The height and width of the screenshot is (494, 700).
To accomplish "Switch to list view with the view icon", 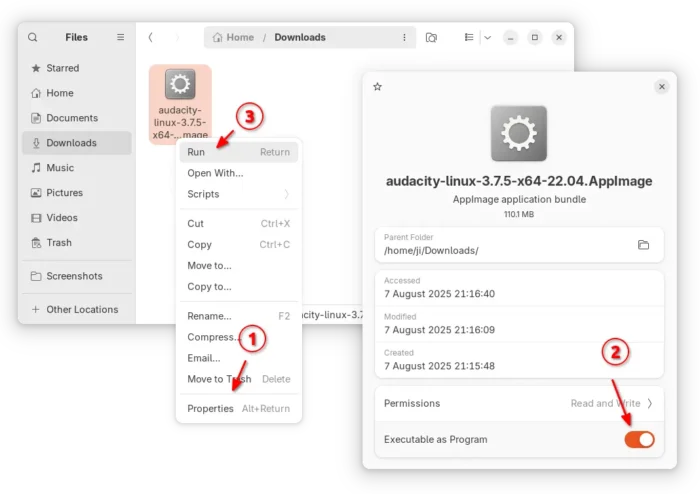I will click(x=468, y=37).
